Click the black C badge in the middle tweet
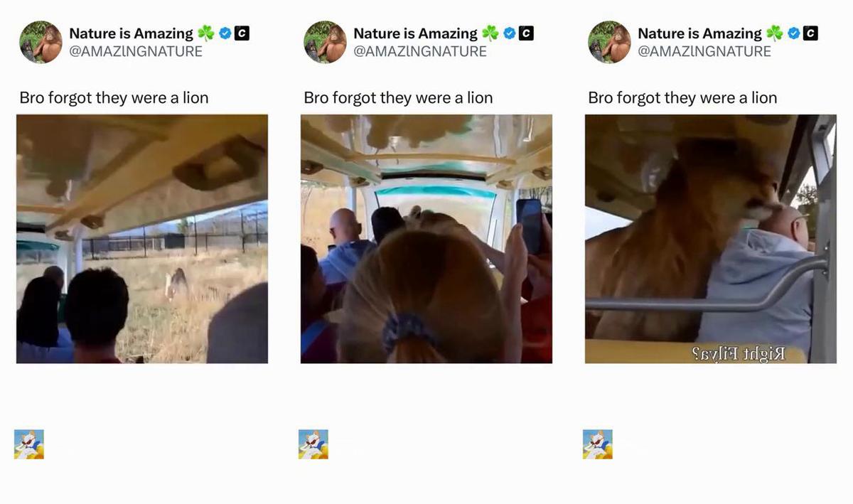 click(x=526, y=33)
